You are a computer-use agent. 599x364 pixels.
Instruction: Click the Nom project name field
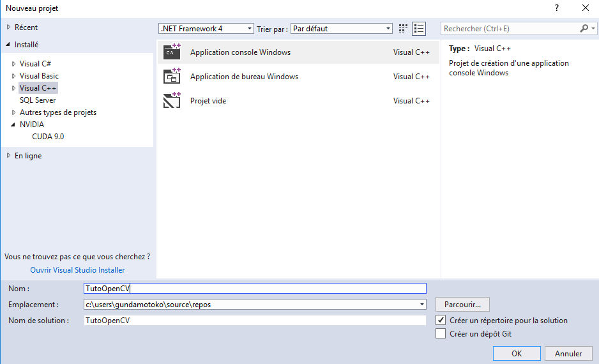[x=255, y=289]
